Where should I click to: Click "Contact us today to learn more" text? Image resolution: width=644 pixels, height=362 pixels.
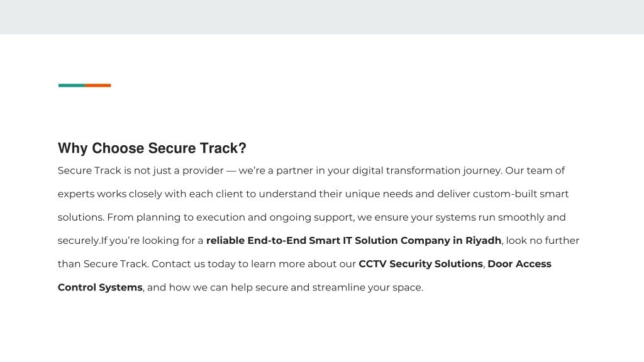(228, 264)
